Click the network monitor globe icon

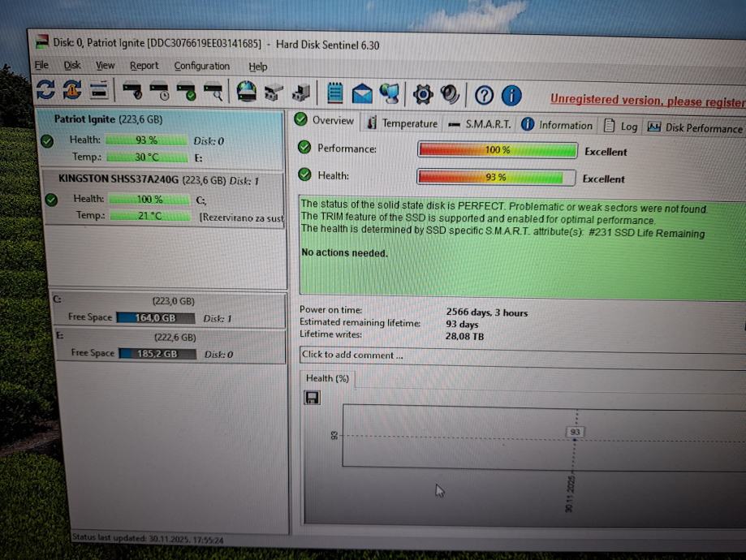(390, 93)
